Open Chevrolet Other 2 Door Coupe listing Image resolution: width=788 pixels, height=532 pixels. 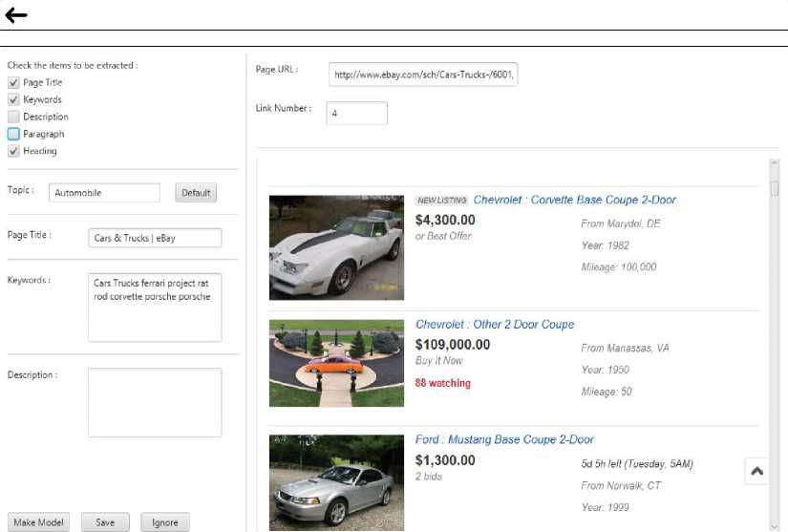(495, 325)
